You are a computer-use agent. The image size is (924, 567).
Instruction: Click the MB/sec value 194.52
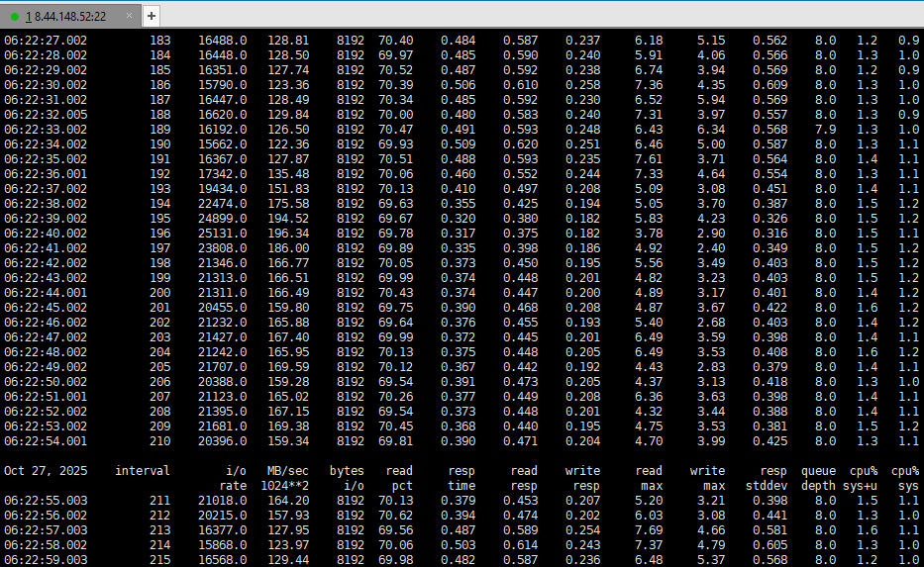pos(287,219)
